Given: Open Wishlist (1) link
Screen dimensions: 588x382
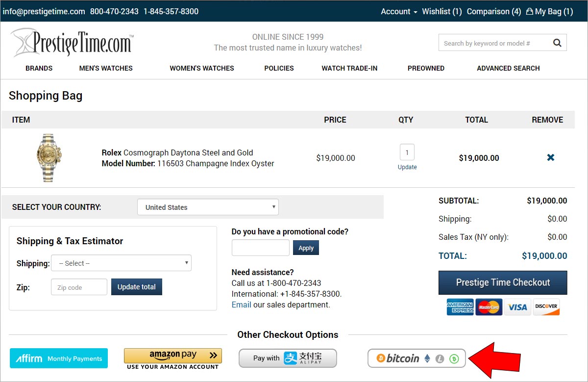Looking at the screenshot, I should point(442,11).
